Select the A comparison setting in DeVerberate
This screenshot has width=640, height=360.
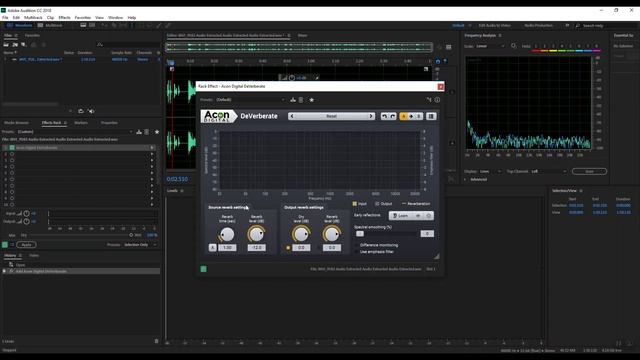tap(403, 116)
